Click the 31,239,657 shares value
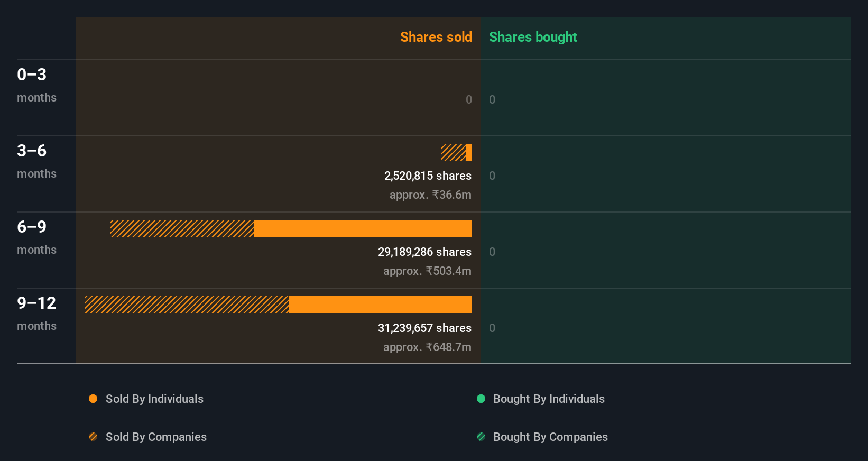 [x=424, y=328]
